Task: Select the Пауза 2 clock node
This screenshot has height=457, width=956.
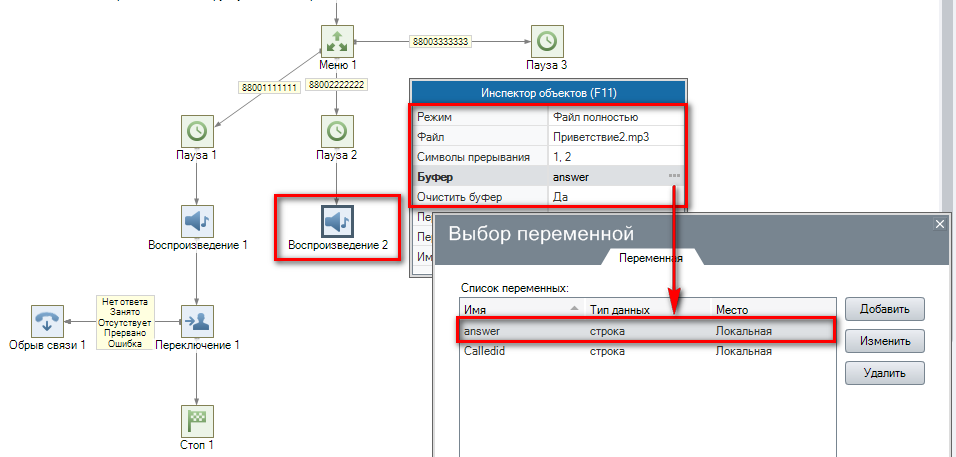Action: (x=337, y=131)
